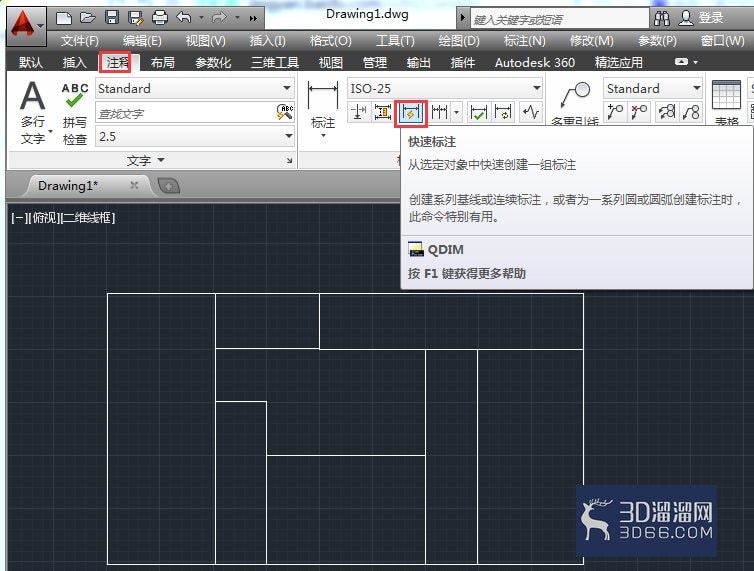Plot the drawing with the printer icon
This screenshot has width=754, height=571.
coord(160,18)
